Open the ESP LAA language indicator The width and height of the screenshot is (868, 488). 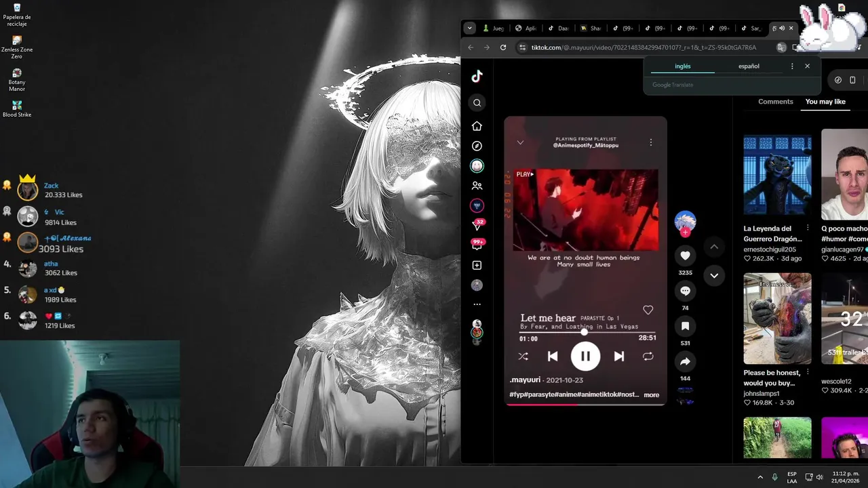pos(792,477)
